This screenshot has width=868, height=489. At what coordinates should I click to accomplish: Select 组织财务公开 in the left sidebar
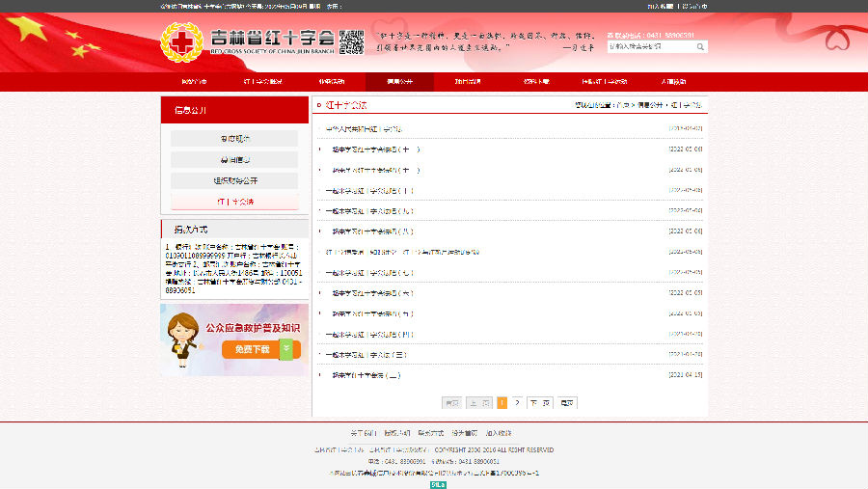pos(234,180)
